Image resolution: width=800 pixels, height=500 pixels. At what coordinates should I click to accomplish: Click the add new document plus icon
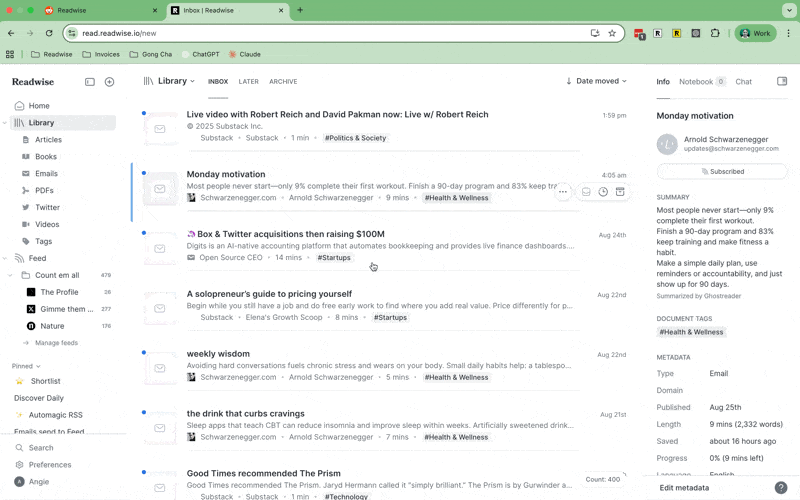109,82
